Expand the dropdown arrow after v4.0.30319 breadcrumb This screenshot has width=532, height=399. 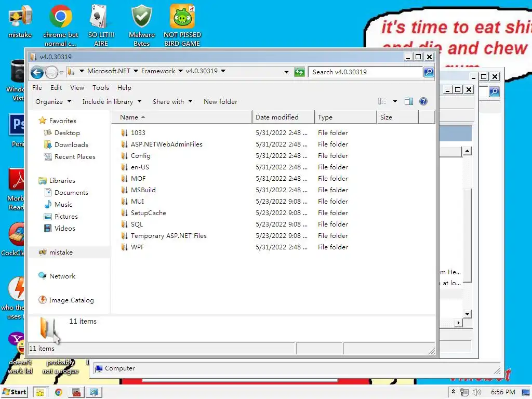tap(223, 71)
